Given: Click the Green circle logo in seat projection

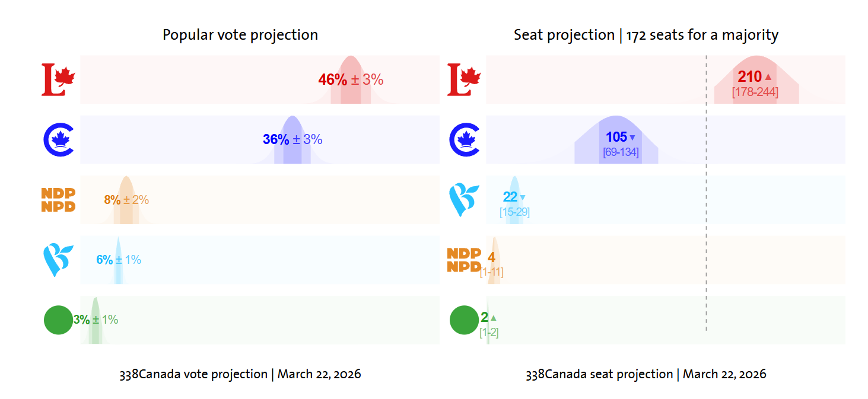Looking at the screenshot, I should click(x=464, y=320).
